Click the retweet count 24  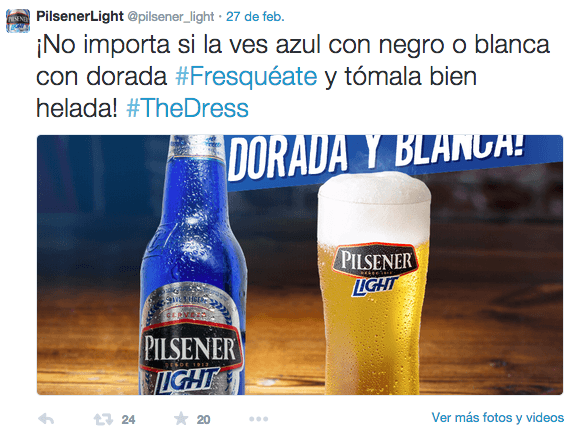(128, 419)
